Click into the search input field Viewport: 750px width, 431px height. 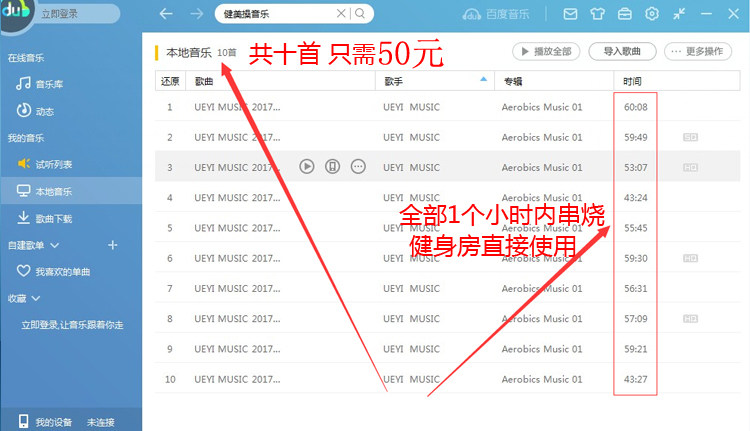277,14
